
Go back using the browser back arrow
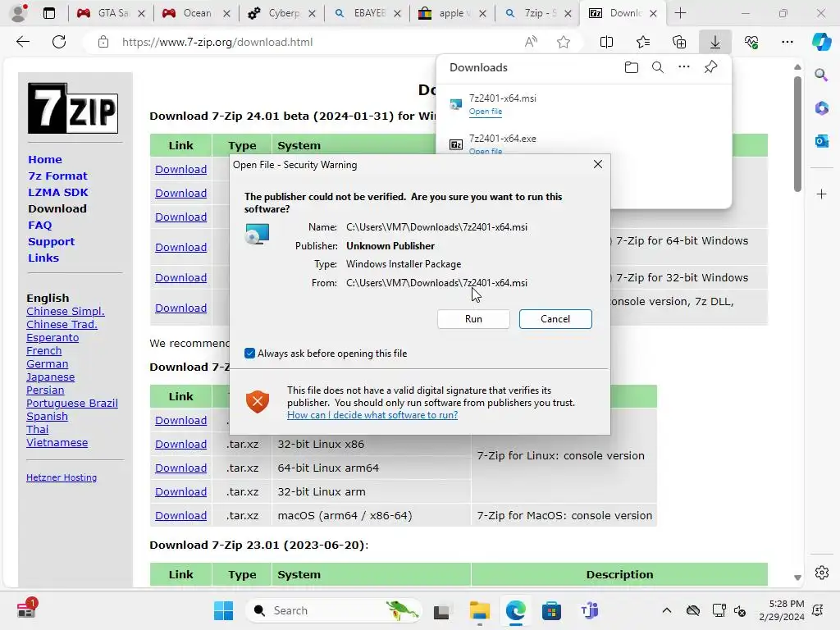coord(23,42)
